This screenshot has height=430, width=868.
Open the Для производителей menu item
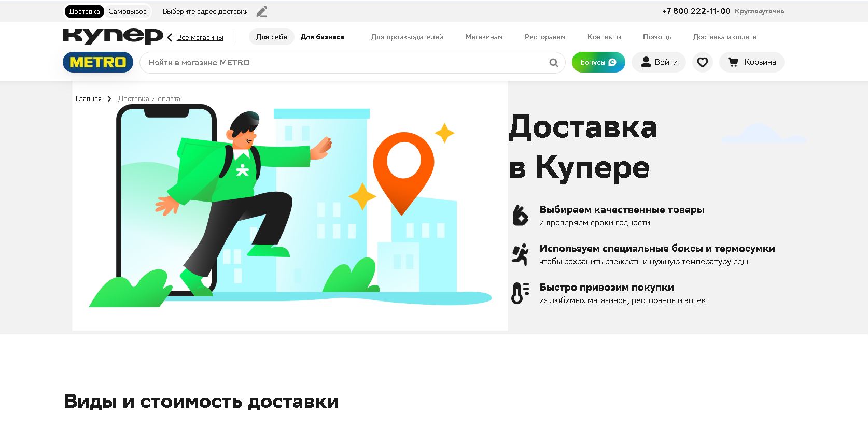click(x=407, y=37)
